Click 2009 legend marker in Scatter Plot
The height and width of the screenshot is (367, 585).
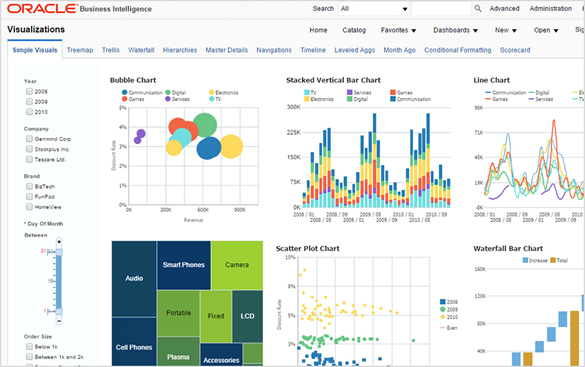click(x=442, y=309)
